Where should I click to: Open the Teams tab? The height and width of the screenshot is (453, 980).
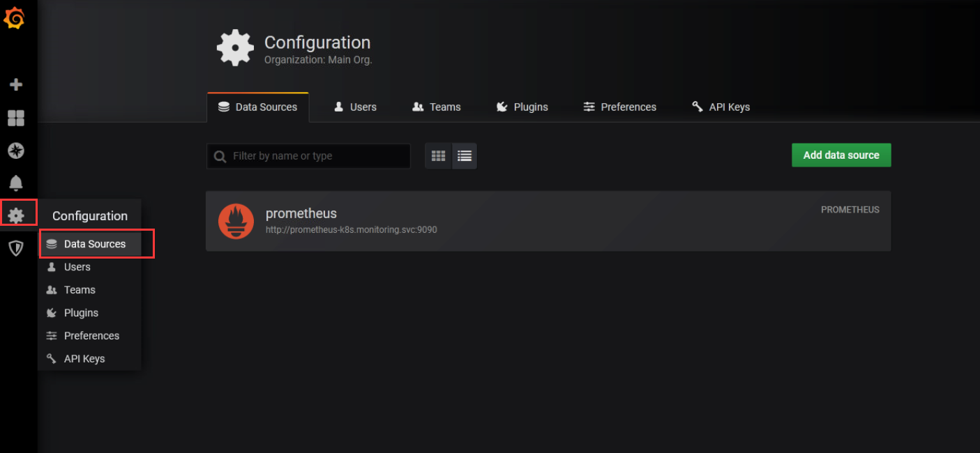click(x=437, y=107)
